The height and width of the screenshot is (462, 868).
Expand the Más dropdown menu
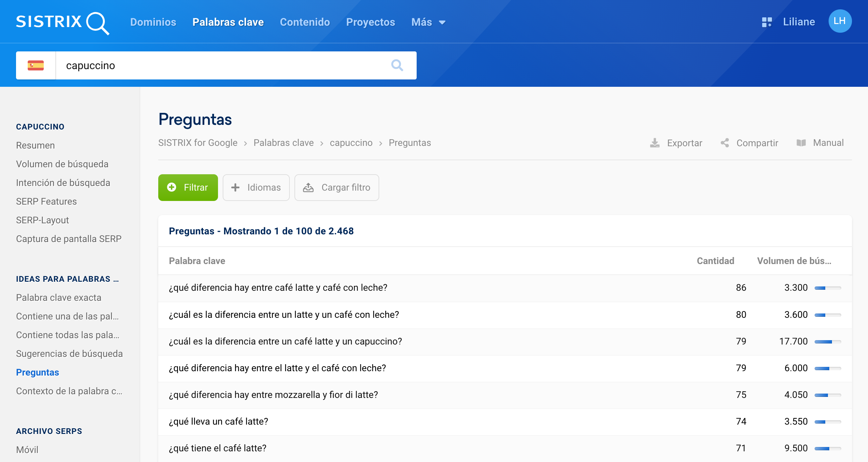pyautogui.click(x=428, y=22)
